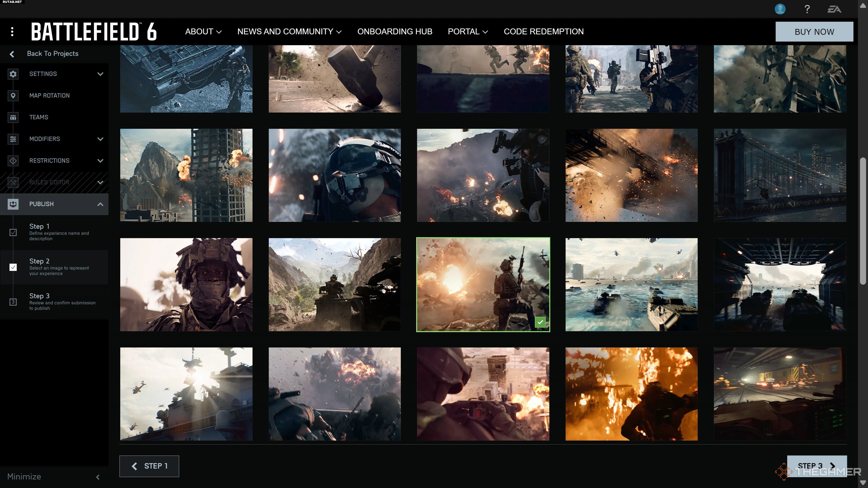Go back using Step 1 button
This screenshot has width=868, height=488.
[x=149, y=466]
